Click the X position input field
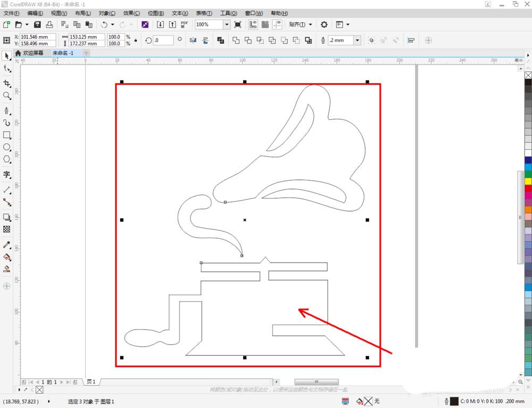This screenshot has height=408, width=532. [x=38, y=37]
